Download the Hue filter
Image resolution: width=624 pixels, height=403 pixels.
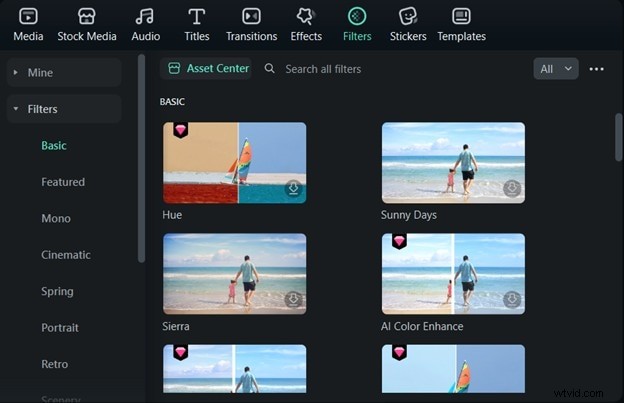(x=293, y=188)
